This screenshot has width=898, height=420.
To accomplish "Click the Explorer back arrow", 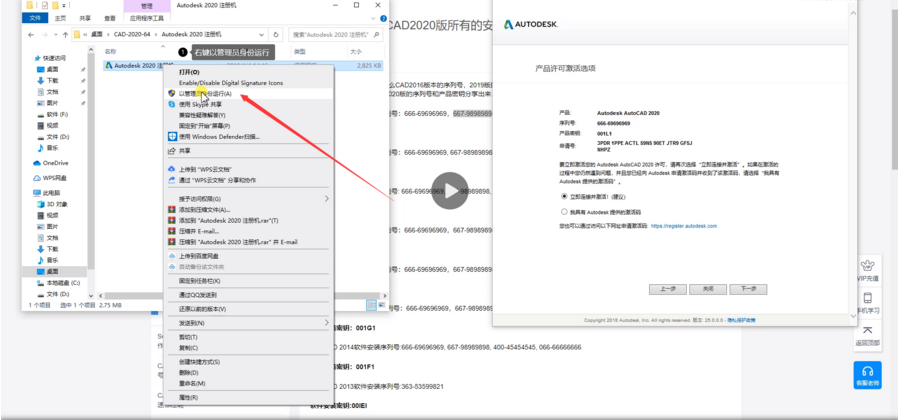I will pos(30,34).
